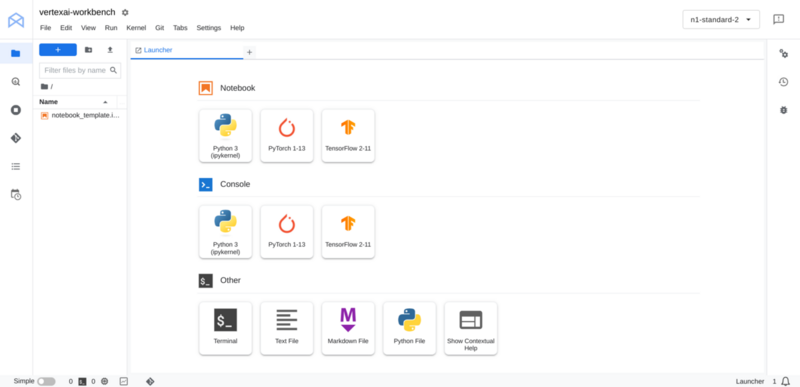Select the Launcher tab
This screenshot has width=800, height=387.
pos(187,50)
